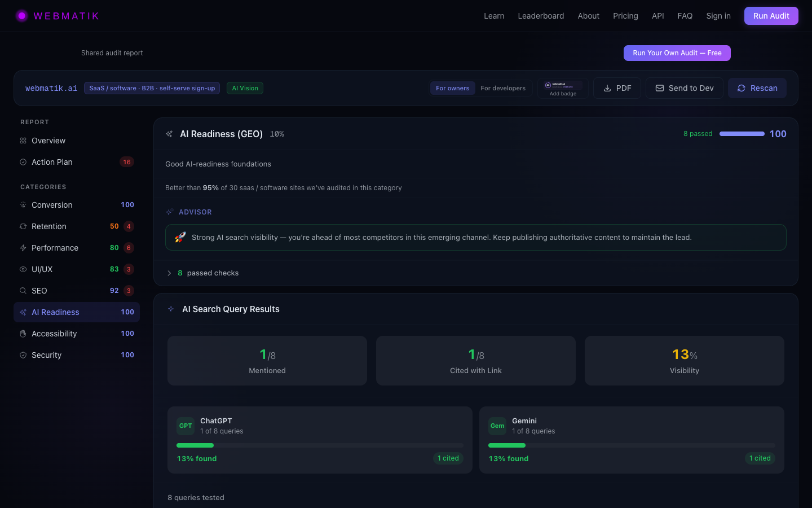Click the Action Plan checkmark icon
This screenshot has height=508, width=812.
tap(23, 162)
